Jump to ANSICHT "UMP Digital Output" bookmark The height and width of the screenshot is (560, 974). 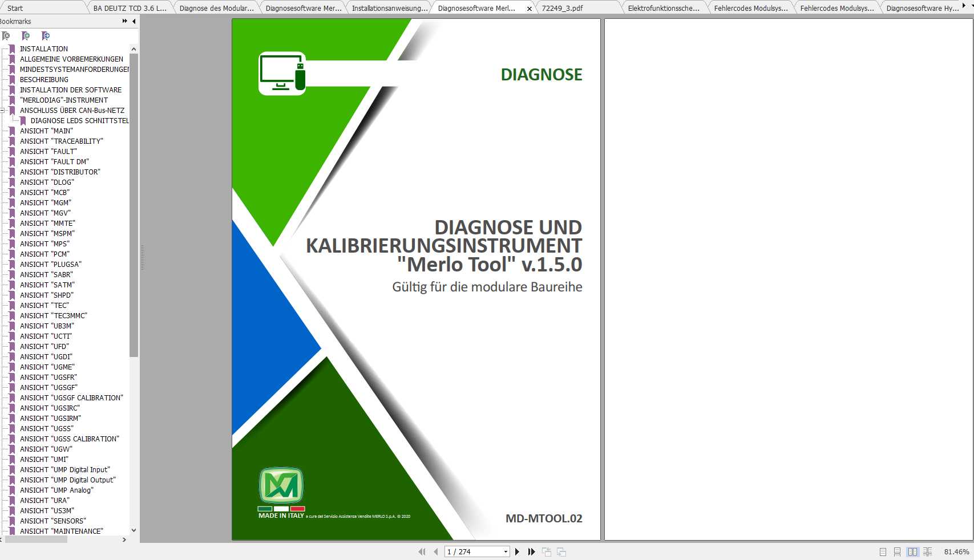click(68, 480)
